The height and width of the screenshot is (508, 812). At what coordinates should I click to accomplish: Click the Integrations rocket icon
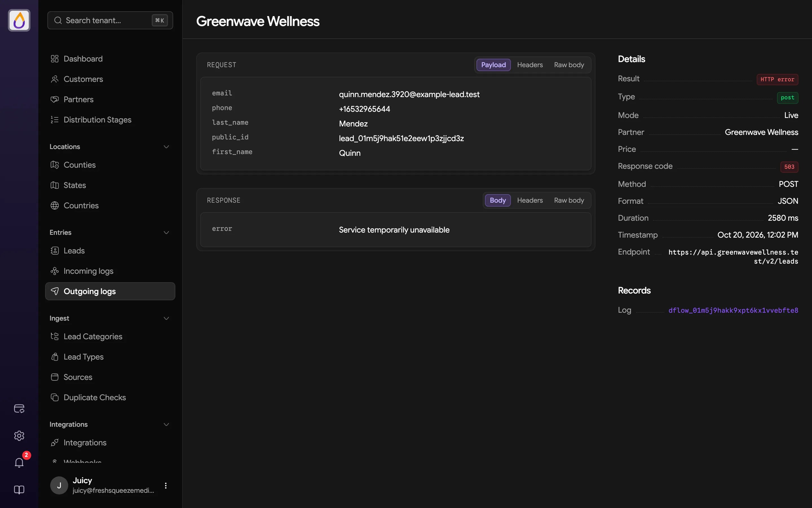[x=55, y=443]
